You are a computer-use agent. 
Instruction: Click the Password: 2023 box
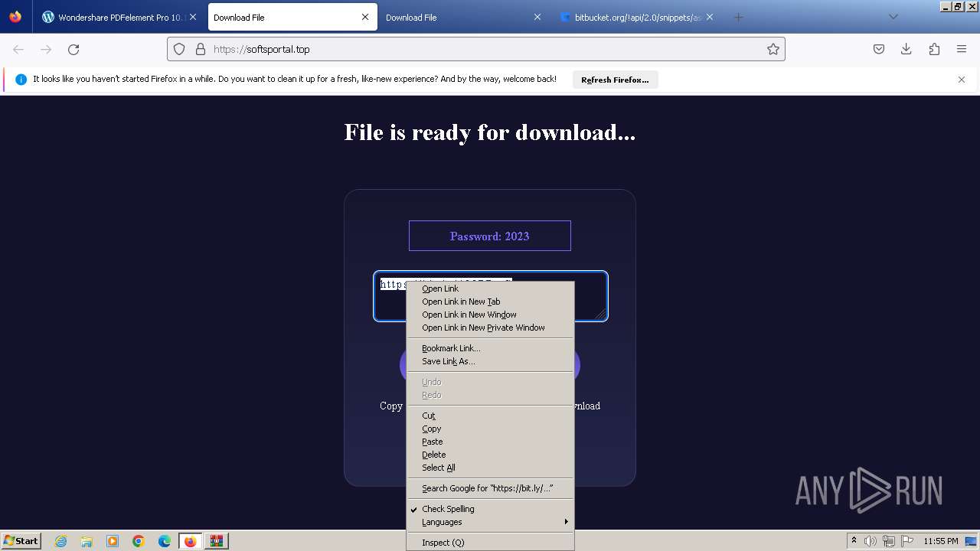tap(490, 236)
